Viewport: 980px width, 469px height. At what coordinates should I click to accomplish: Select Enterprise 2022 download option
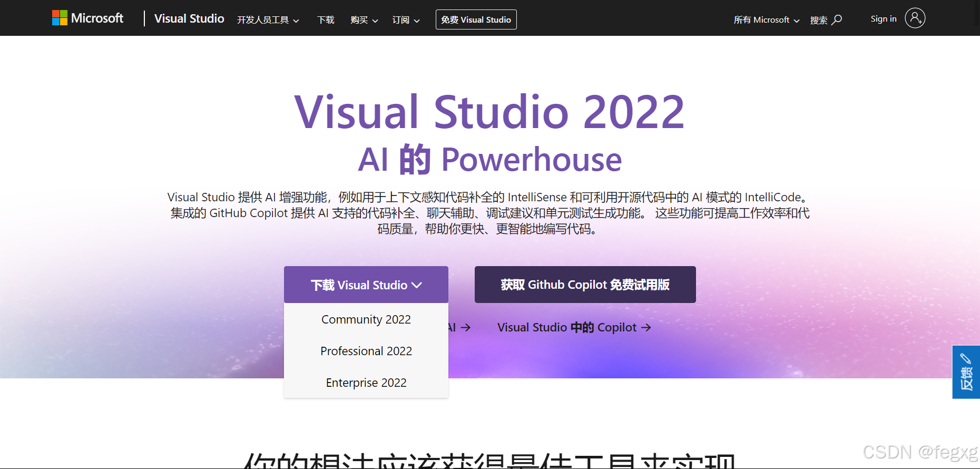click(x=366, y=383)
